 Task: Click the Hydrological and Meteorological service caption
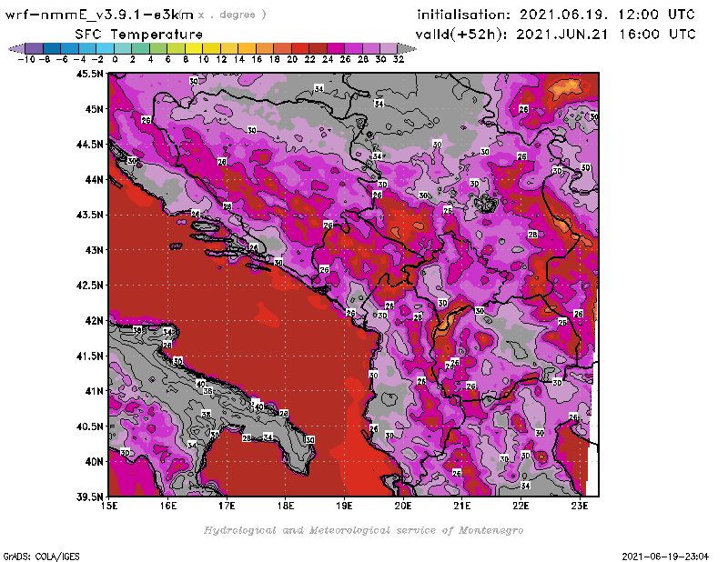click(363, 530)
